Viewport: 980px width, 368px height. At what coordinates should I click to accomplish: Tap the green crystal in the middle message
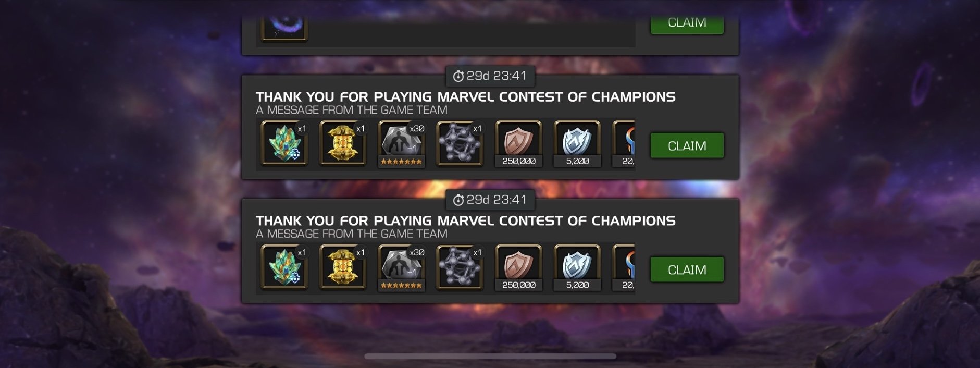tap(284, 143)
